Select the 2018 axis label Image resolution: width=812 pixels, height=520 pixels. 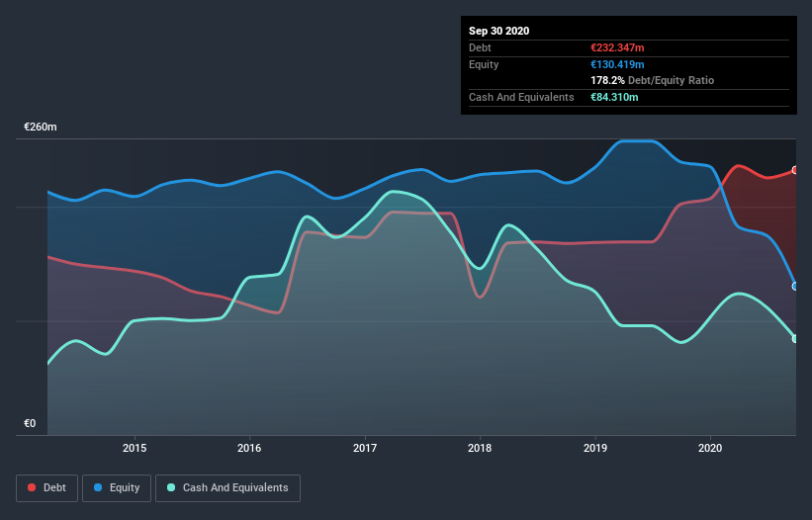pyautogui.click(x=480, y=448)
